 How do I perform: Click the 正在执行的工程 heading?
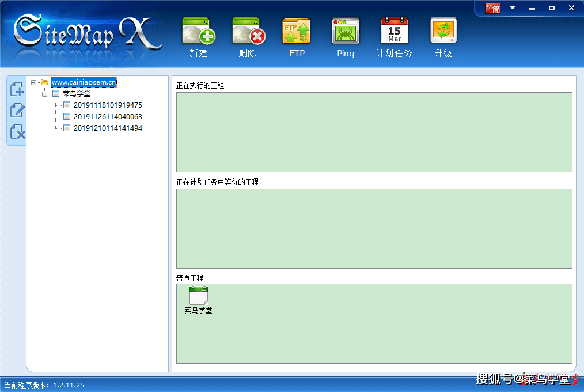pos(200,86)
